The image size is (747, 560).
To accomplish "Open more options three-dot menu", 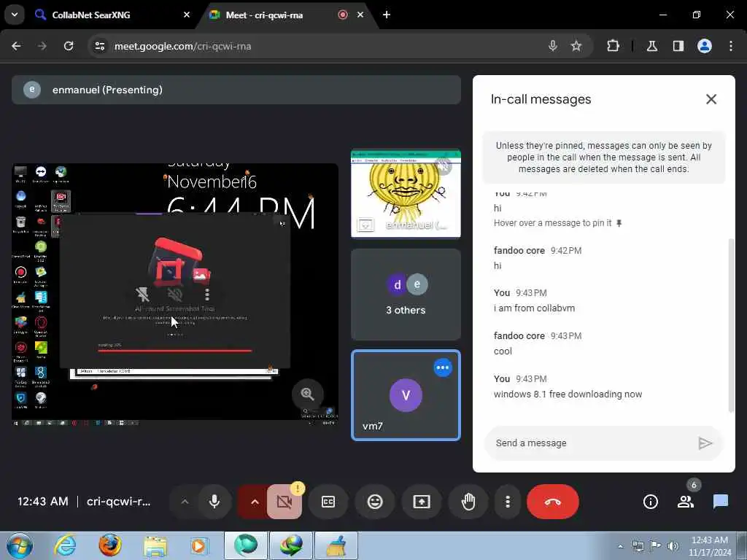I will pos(508,502).
